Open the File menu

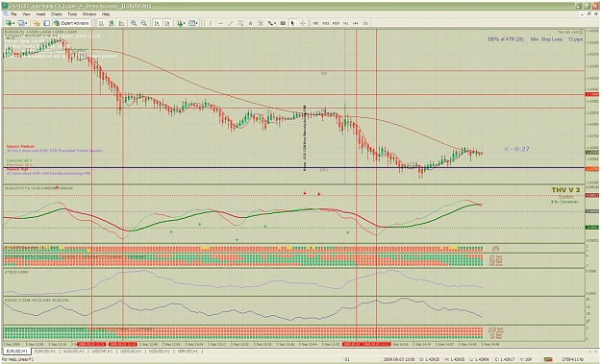tap(13, 14)
